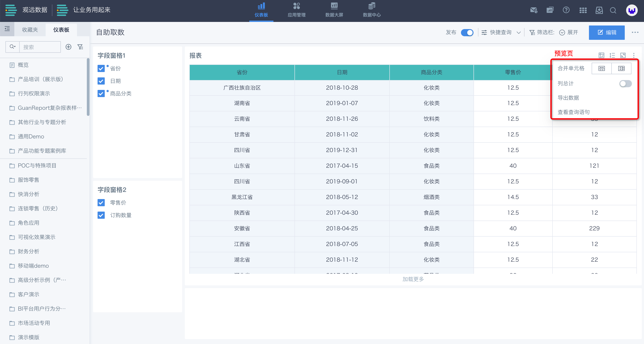Enable the 列总计 toggle
644x344 pixels.
[625, 83]
